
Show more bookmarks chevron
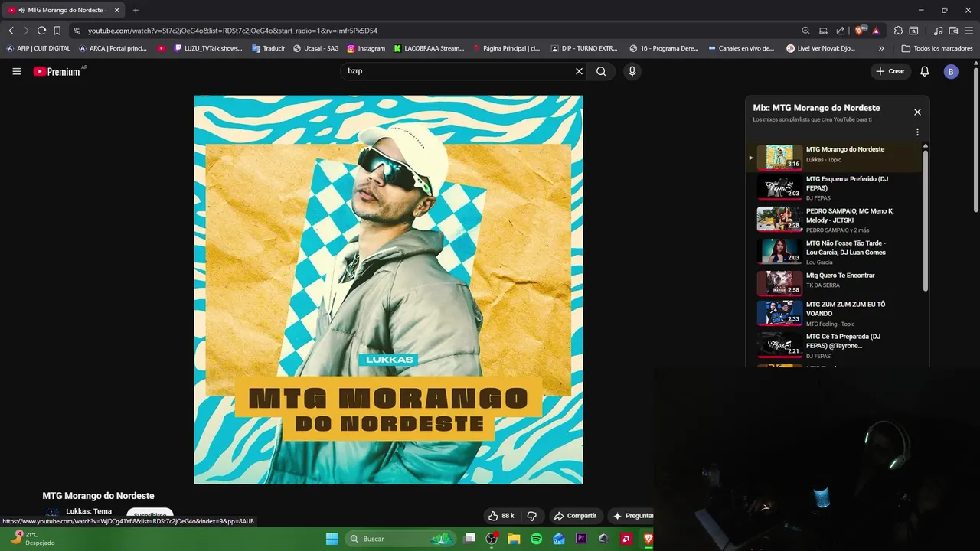click(x=881, y=48)
